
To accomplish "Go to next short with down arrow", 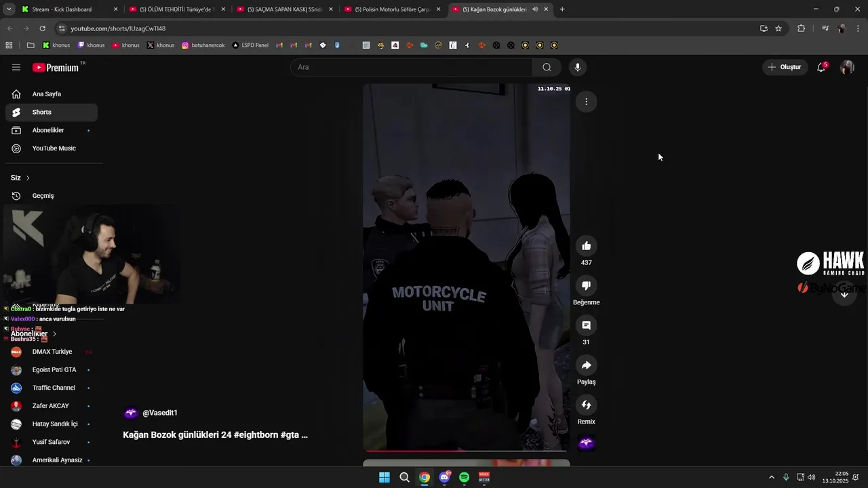I will click(844, 294).
